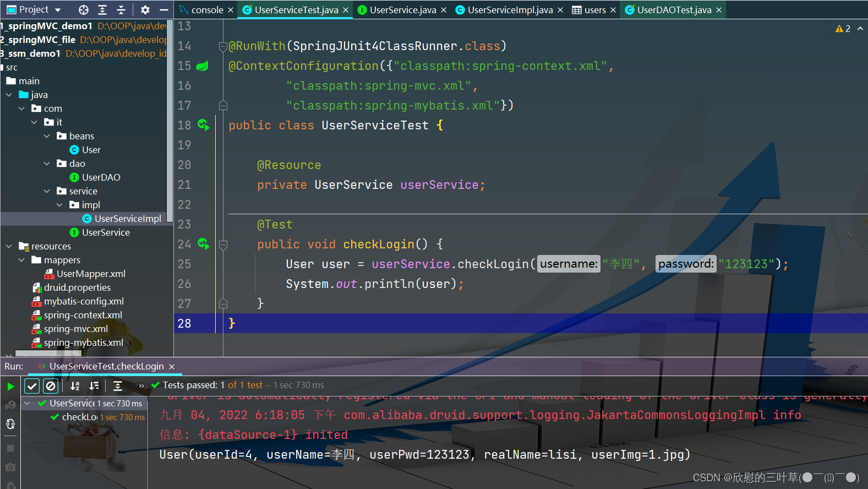This screenshot has height=489, width=868.
Task: Expand all in the project tree toolbar
Action: coord(102,9)
